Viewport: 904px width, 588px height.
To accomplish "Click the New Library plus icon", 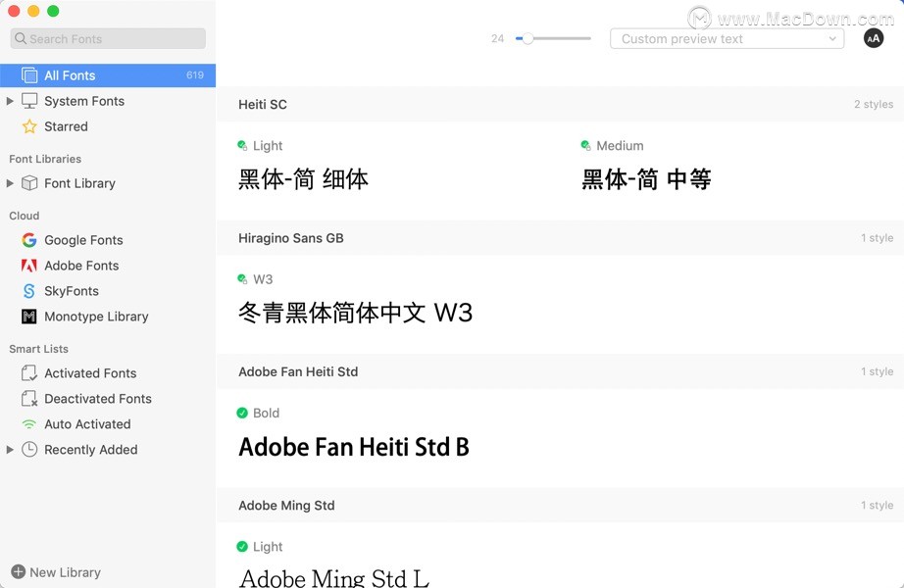I will pyautogui.click(x=19, y=572).
